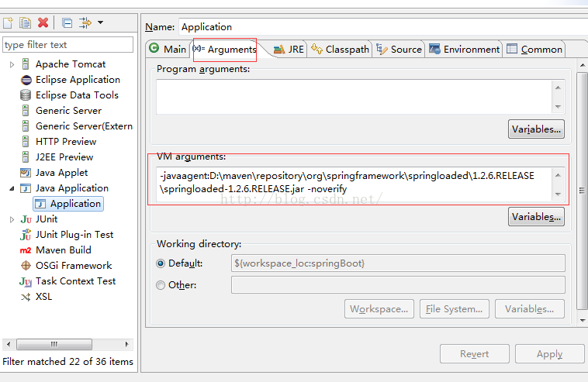Click the Duplicate launch configuration icon
This screenshot has width=588, height=382.
pyautogui.click(x=25, y=22)
